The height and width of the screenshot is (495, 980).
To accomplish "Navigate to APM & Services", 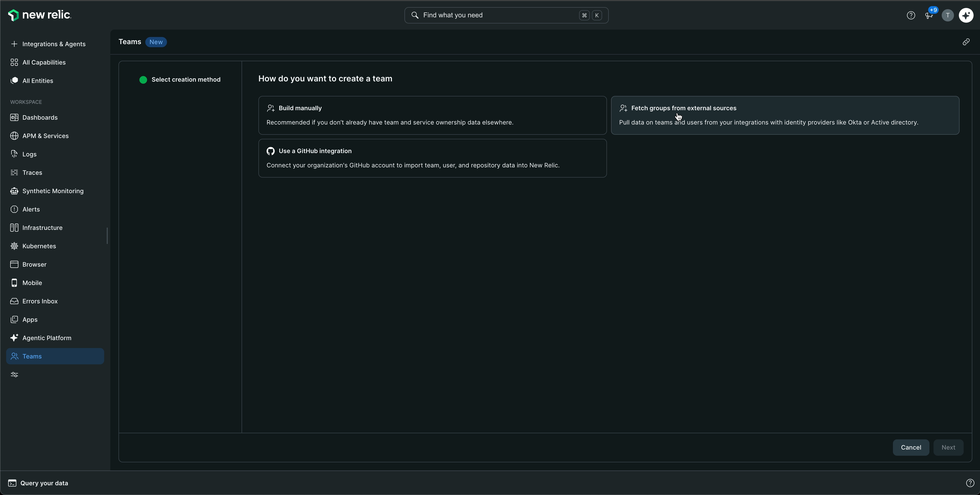I will tap(55, 136).
